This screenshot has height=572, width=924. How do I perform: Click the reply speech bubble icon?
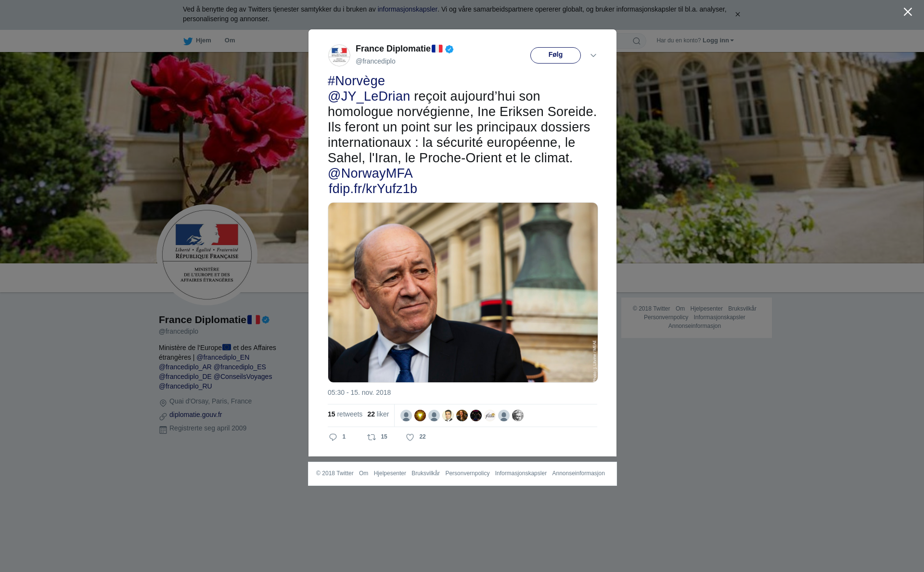[x=333, y=437]
